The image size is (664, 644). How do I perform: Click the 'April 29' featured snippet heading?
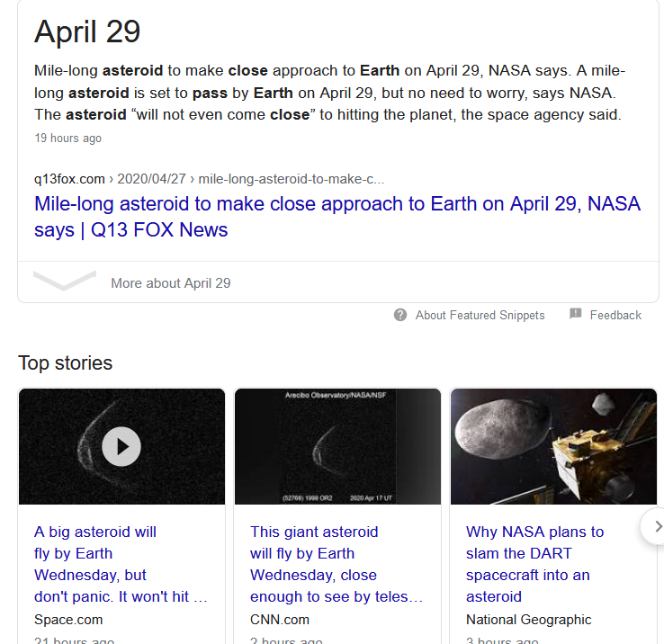click(87, 31)
